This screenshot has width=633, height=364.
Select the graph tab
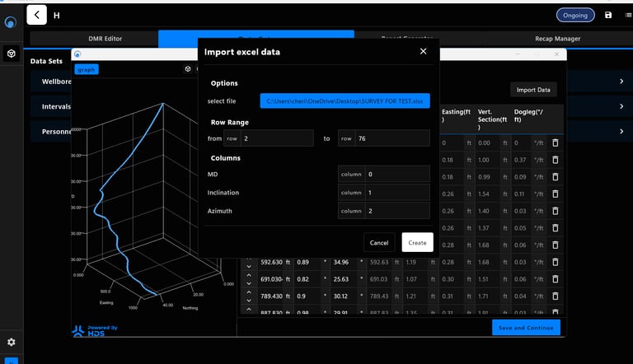tap(87, 69)
